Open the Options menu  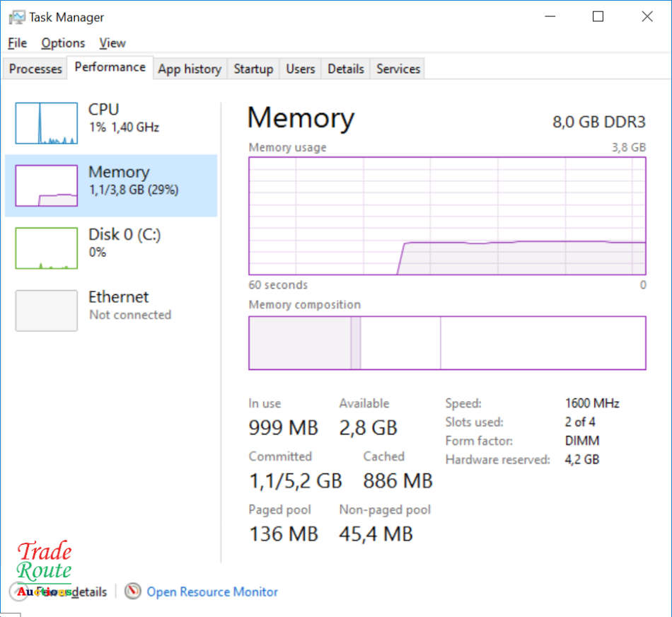tap(63, 43)
